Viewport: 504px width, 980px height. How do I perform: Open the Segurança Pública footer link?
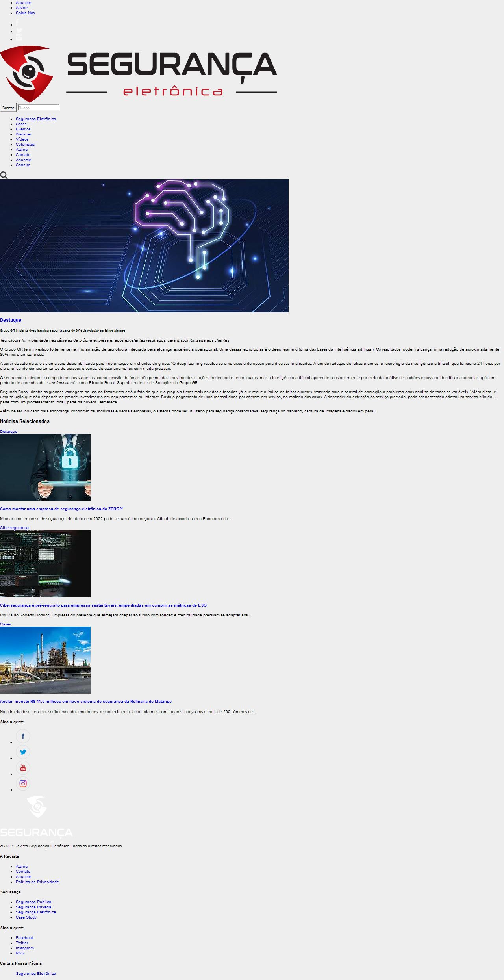pos(33,902)
